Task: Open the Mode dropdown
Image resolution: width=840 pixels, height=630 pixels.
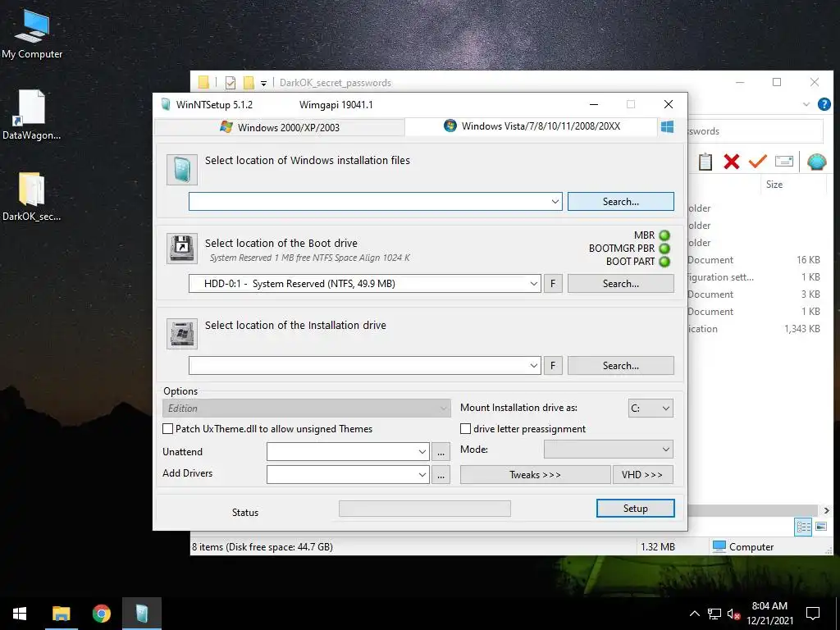Action: [x=608, y=450]
